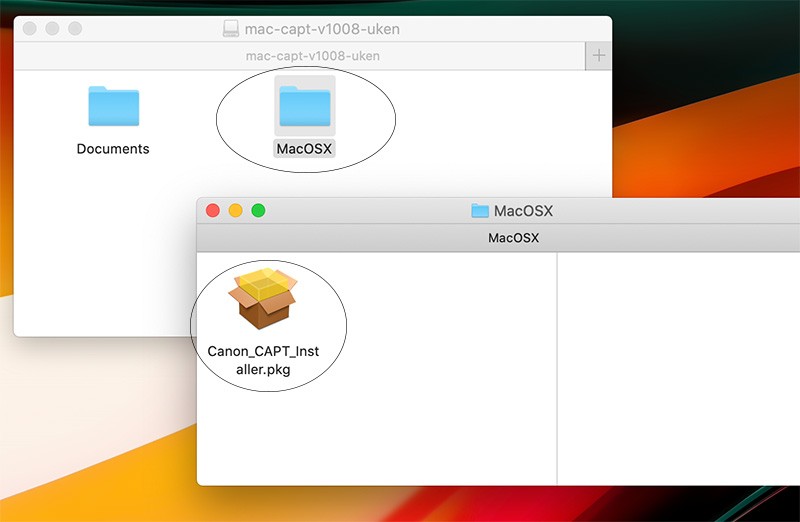The width and height of the screenshot is (800, 522).
Task: Open the MacOSX folder icon
Action: tap(305, 106)
